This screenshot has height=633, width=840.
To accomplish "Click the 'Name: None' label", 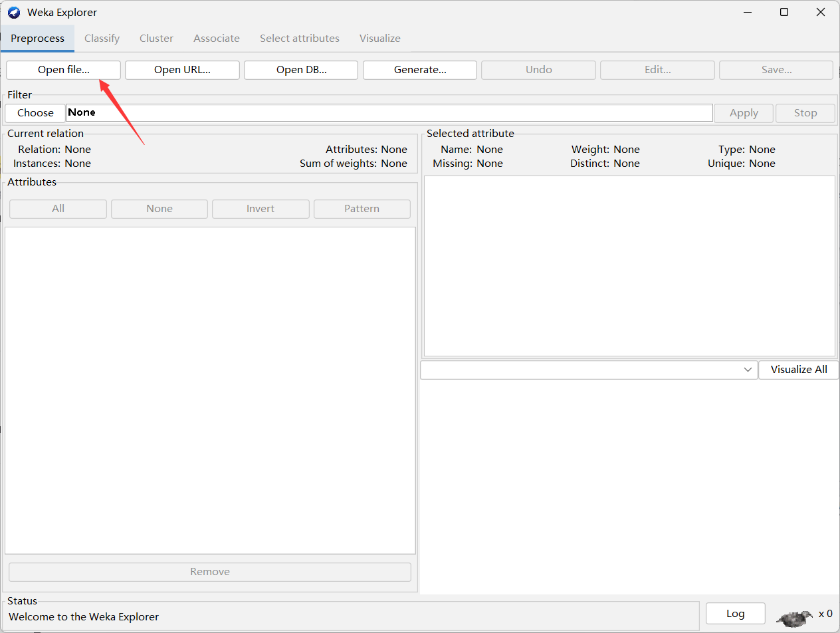I will pyautogui.click(x=472, y=150).
